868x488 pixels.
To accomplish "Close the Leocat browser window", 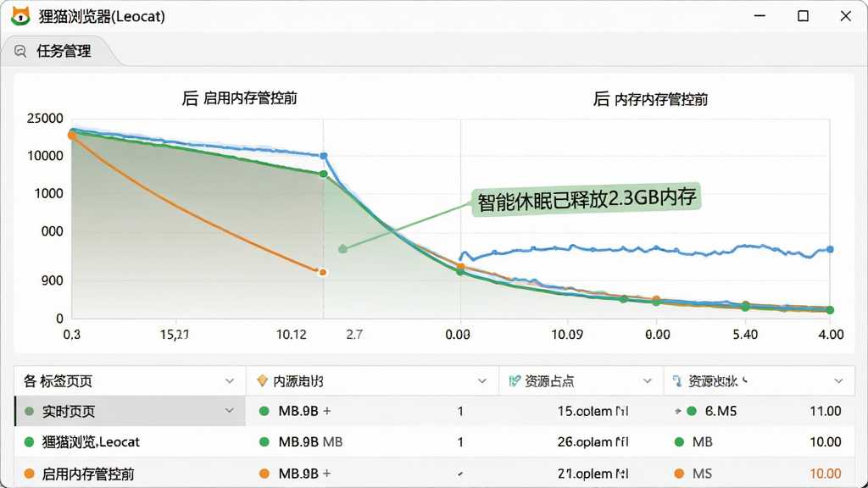I will point(845,16).
